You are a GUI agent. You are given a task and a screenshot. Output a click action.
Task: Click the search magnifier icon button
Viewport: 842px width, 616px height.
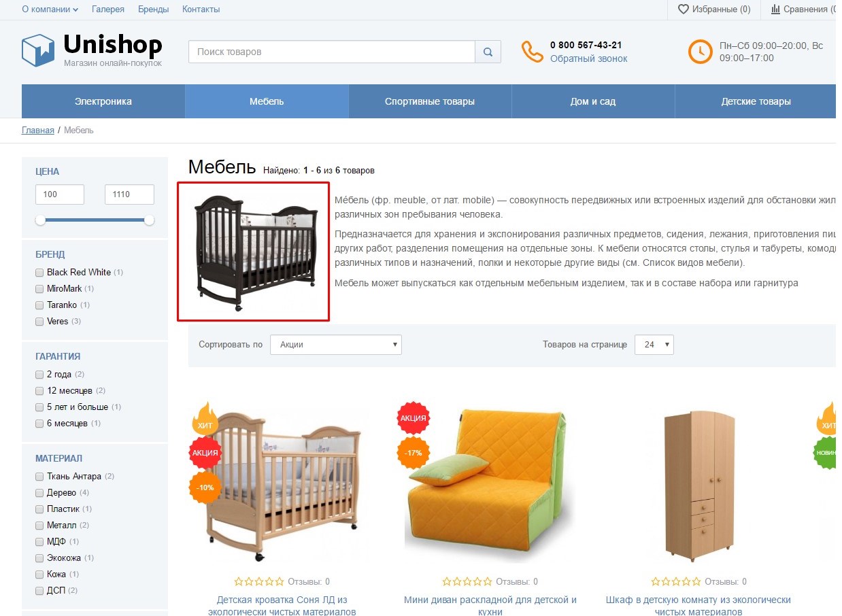tap(488, 52)
